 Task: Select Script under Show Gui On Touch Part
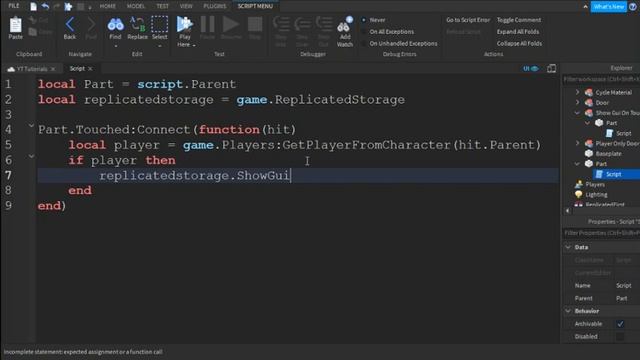(x=623, y=133)
